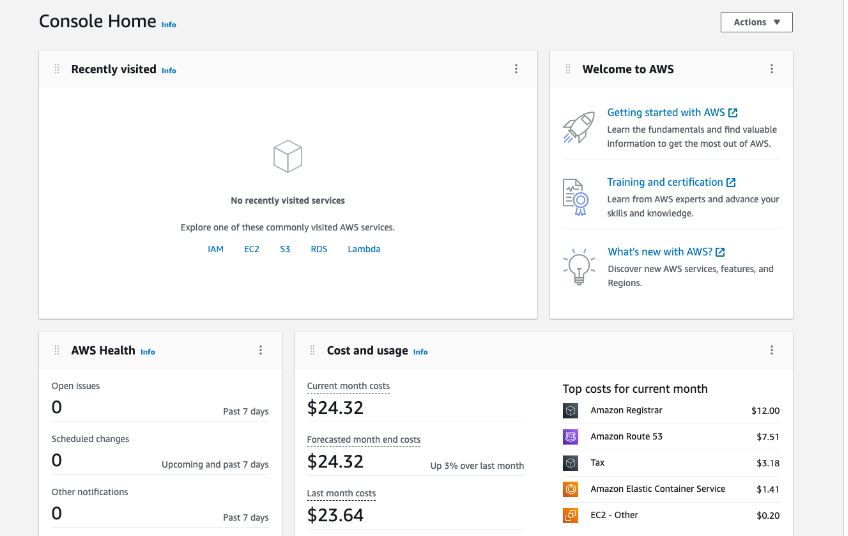The height and width of the screenshot is (536, 848).
Task: Click the Top costs for current month heading
Action: coord(635,389)
